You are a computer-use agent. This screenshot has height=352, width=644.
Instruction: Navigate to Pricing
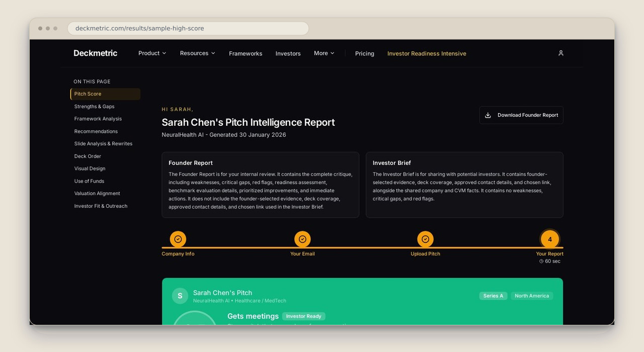click(365, 53)
